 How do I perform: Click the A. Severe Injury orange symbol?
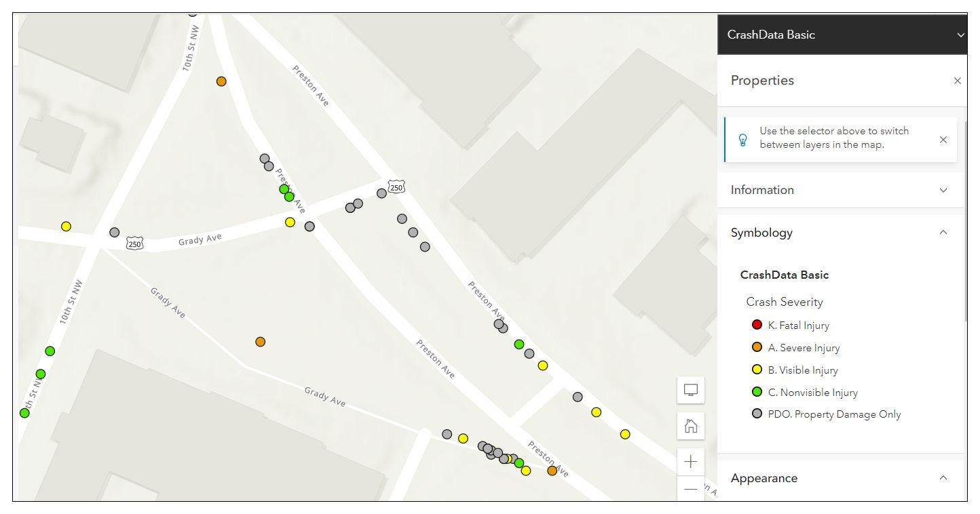point(757,347)
